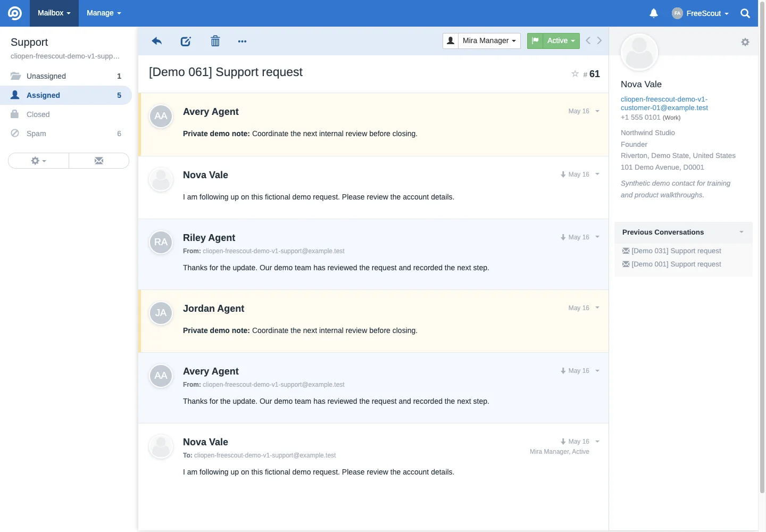Open the search magnifier icon
This screenshot has width=766, height=532.
(745, 13)
